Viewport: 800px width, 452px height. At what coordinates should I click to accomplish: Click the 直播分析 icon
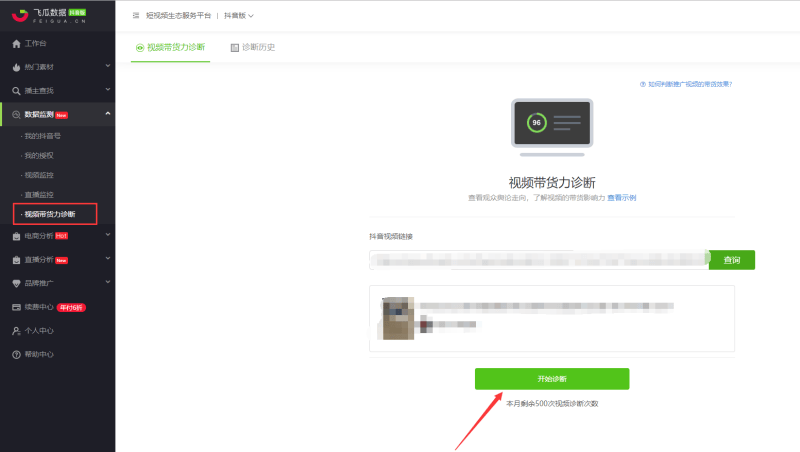[16, 260]
